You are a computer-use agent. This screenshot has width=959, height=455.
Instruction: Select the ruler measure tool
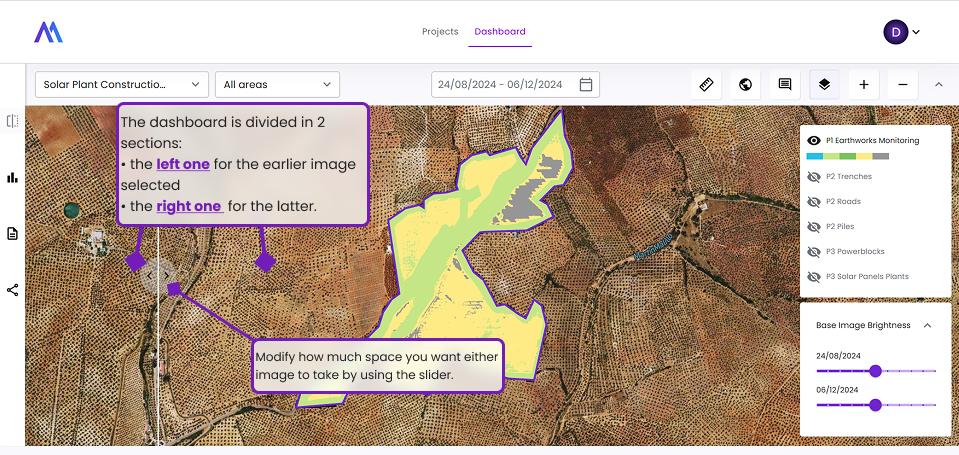706,84
